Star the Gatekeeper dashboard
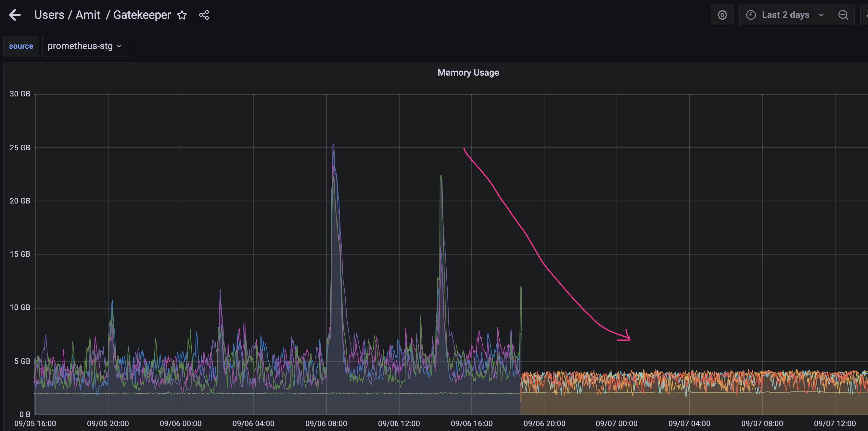The height and width of the screenshot is (431, 868). coord(182,15)
